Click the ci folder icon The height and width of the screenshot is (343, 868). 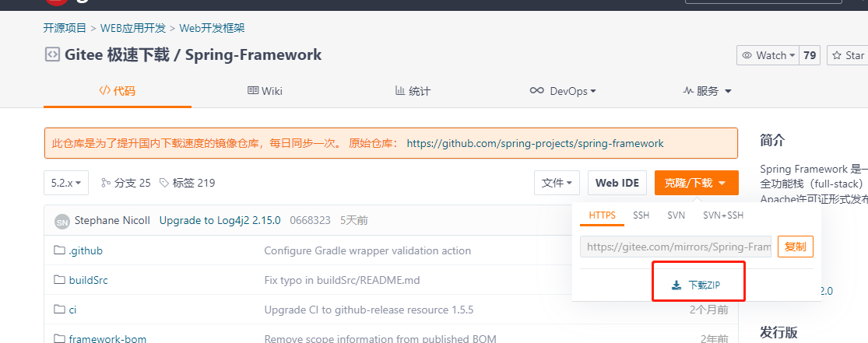(x=59, y=310)
